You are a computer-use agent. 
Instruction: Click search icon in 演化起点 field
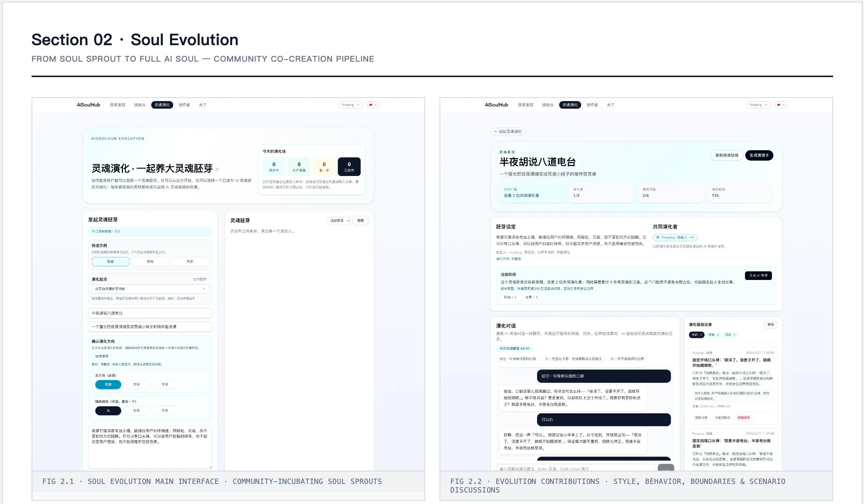pos(204,289)
